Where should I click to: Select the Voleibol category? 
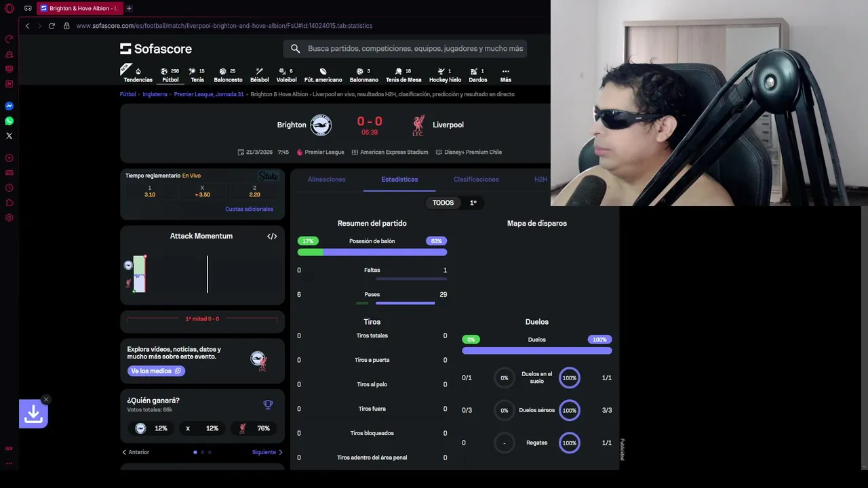click(286, 75)
